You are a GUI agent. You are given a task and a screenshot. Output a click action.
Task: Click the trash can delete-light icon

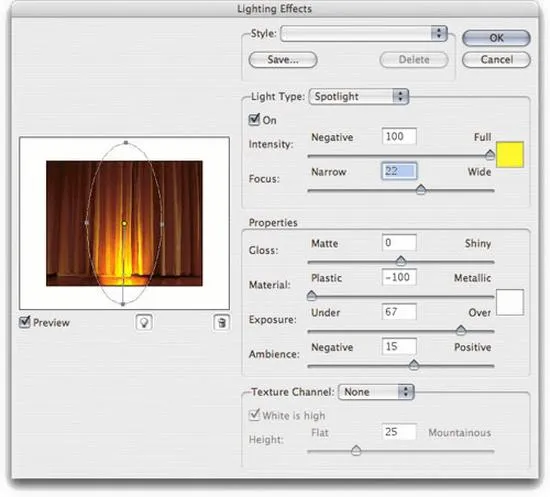(x=221, y=322)
